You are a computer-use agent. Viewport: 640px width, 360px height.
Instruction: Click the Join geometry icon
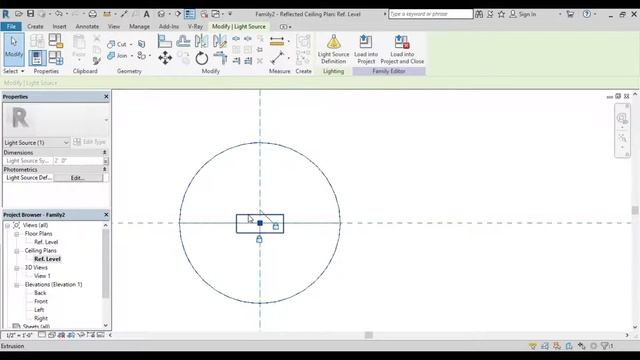point(111,56)
